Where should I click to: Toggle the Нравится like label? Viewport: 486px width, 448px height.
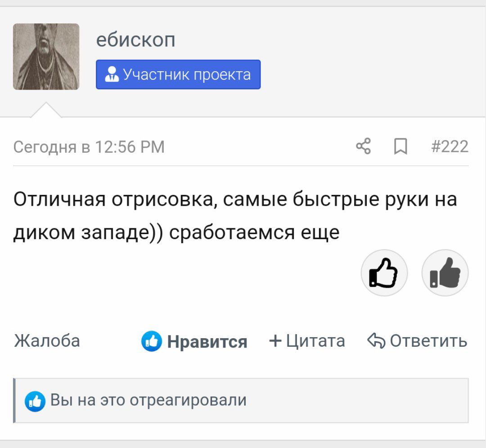point(207,342)
